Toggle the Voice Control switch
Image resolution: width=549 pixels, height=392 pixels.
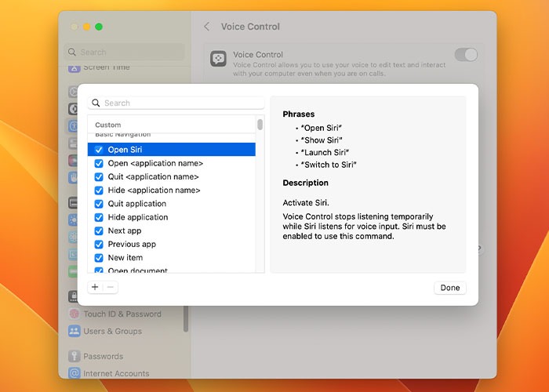(x=466, y=55)
